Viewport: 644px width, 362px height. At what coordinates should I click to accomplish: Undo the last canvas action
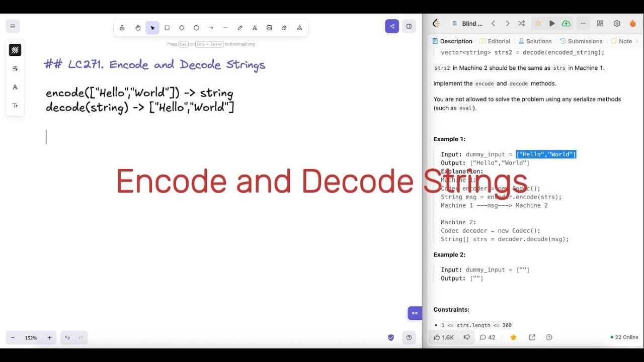click(67, 338)
